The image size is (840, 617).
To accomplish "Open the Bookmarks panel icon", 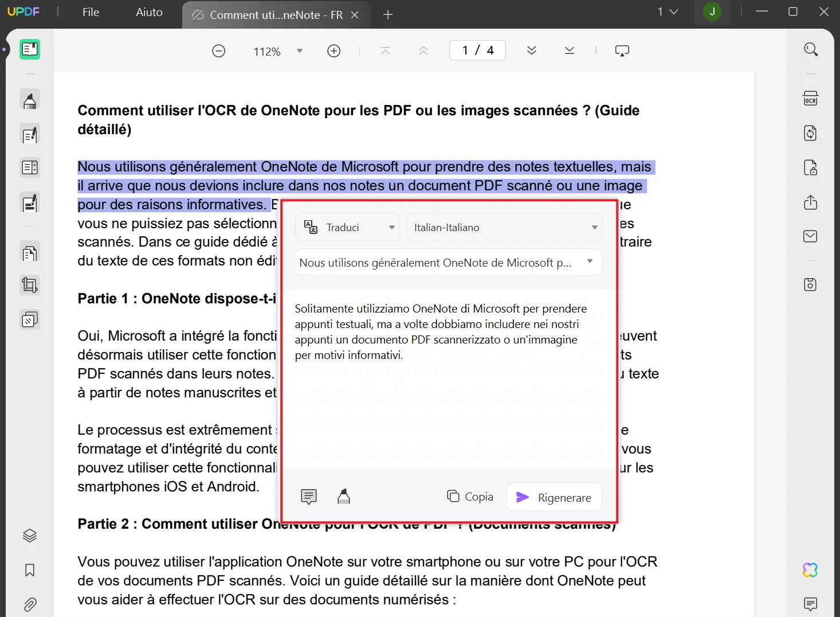I will click(30, 570).
